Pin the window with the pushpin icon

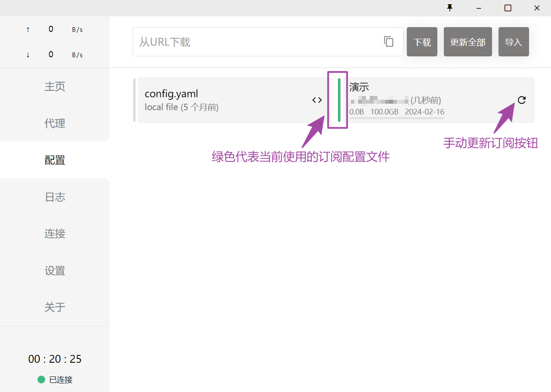tap(450, 8)
